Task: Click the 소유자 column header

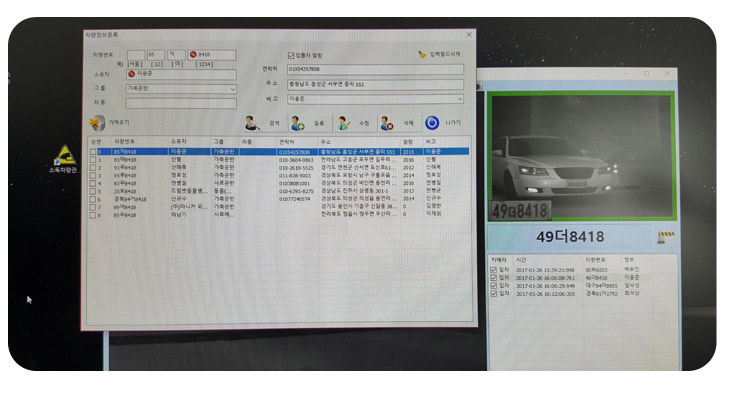Action: (179, 142)
